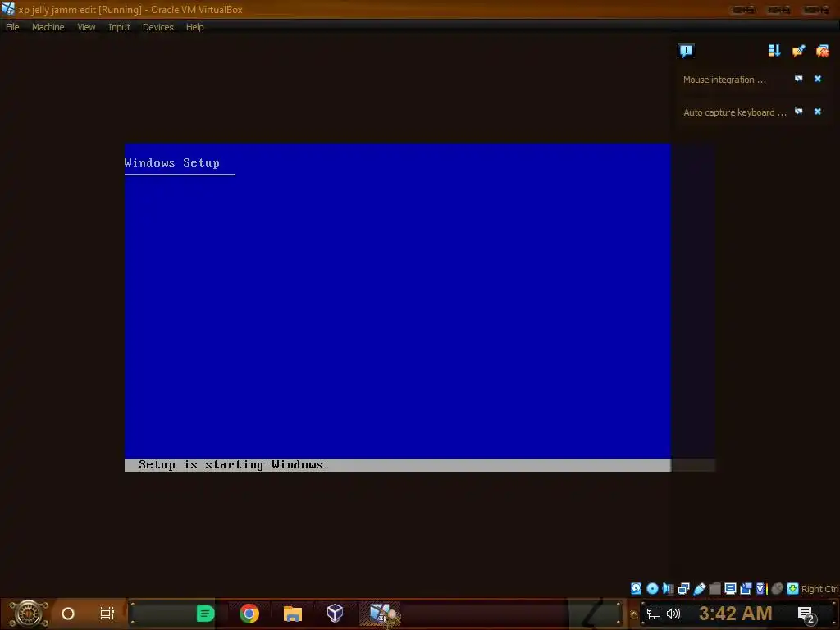Click the display monitor status icon
The width and height of the screenshot is (840, 630).
point(730,588)
